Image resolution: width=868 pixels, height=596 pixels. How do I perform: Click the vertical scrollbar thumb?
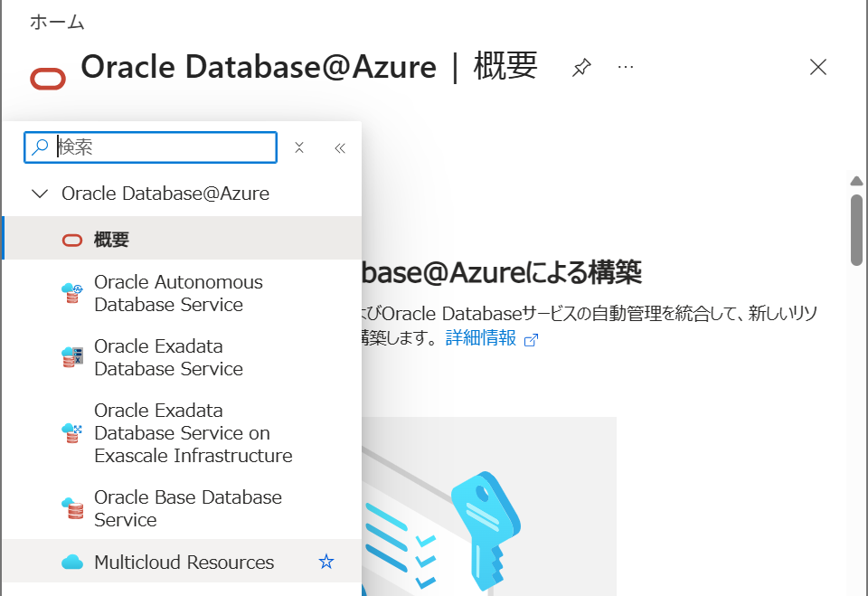click(x=856, y=230)
